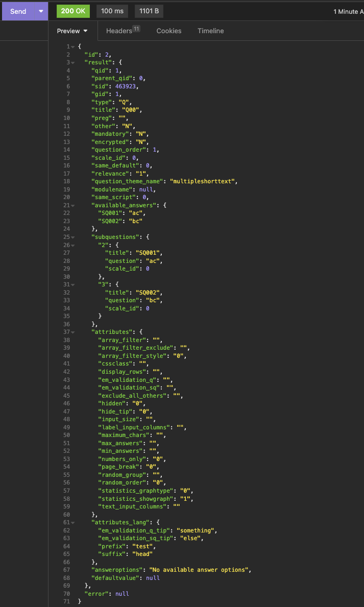The height and width of the screenshot is (607, 364).
Task: Open the 1 Minute Ago response history
Action: point(346,11)
